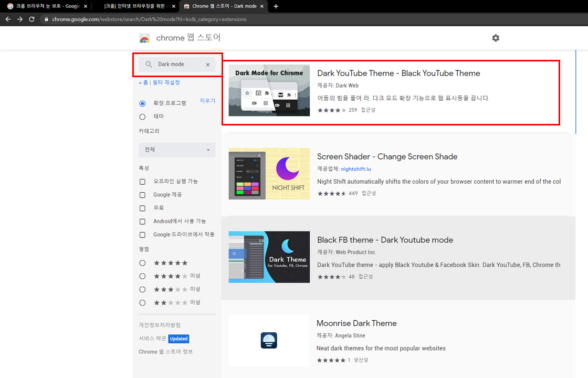Reload the page with refresh icon
588x378 pixels.
[x=32, y=19]
